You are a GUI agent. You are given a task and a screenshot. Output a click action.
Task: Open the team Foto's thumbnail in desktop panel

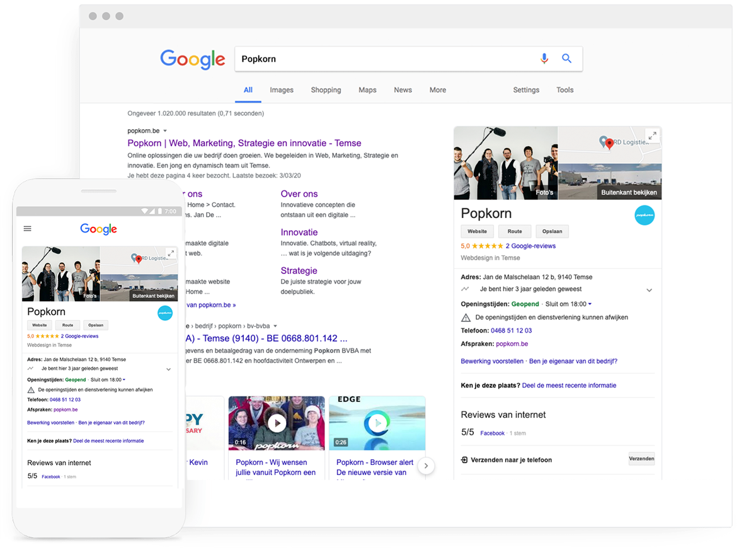(506, 163)
